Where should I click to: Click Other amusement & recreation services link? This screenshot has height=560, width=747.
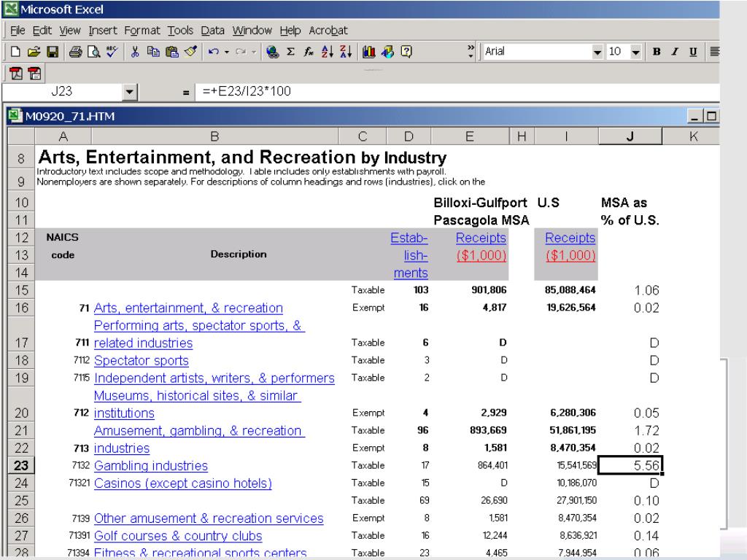(x=209, y=518)
